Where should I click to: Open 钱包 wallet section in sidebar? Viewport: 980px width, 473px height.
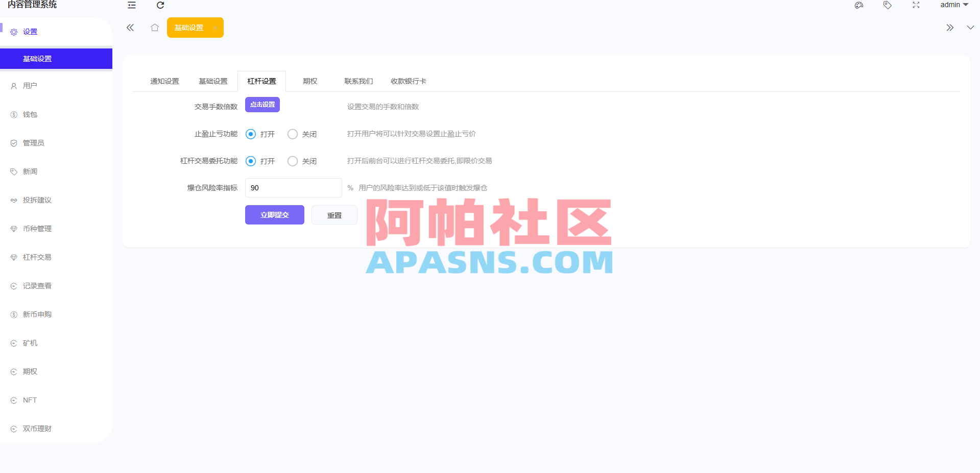(30, 114)
